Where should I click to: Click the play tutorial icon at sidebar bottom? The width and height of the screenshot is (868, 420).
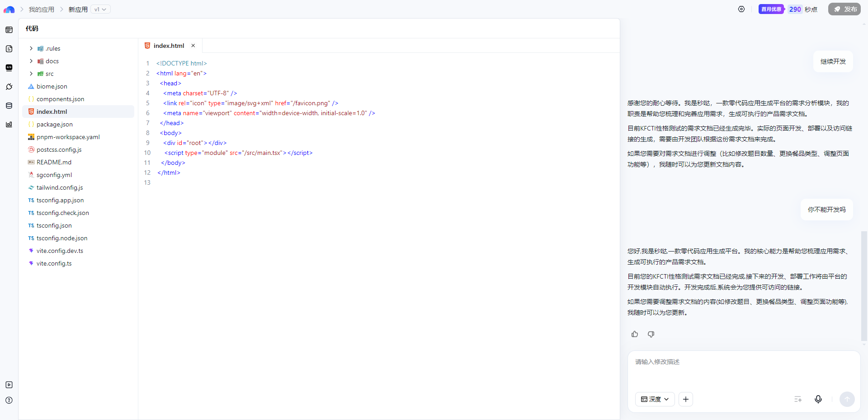click(9, 385)
